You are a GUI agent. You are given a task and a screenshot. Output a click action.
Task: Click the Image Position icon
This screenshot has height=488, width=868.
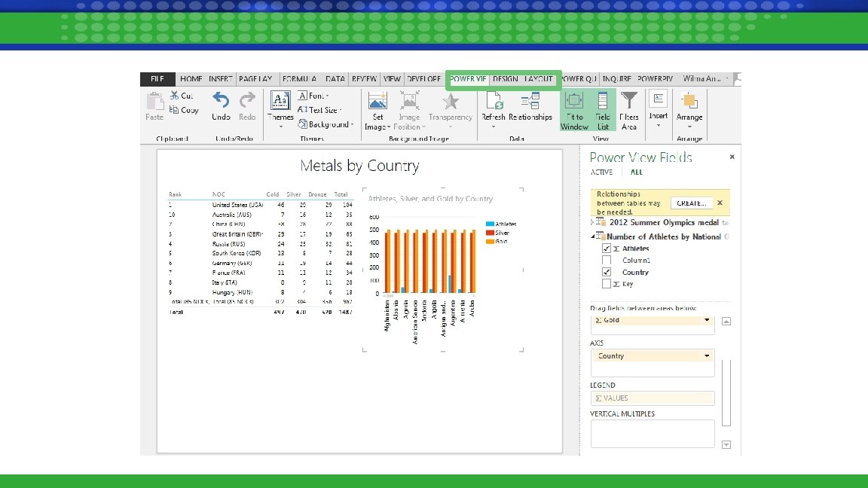[409, 101]
